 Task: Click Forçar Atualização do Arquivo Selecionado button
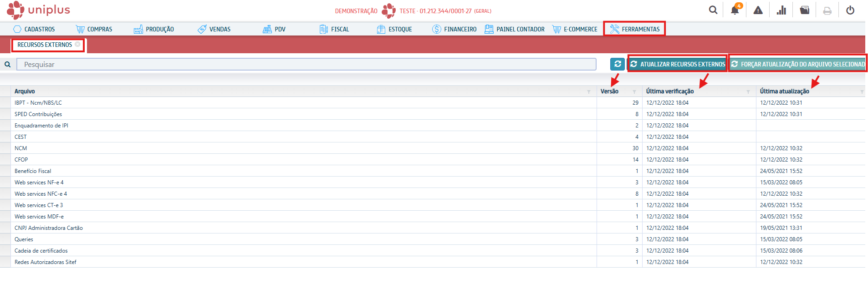[798, 64]
